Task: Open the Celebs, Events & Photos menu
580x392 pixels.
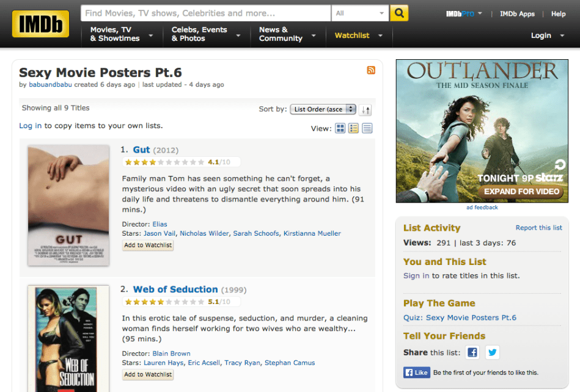Action: (x=200, y=35)
